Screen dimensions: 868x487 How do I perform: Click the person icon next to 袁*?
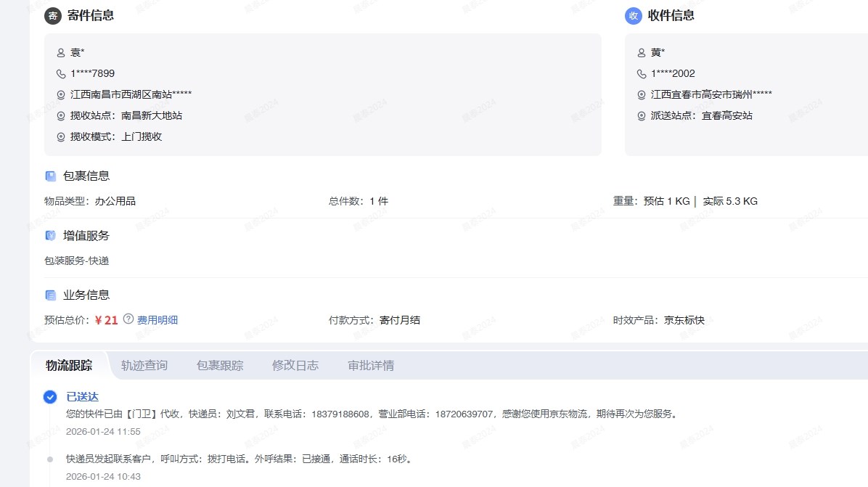point(61,53)
